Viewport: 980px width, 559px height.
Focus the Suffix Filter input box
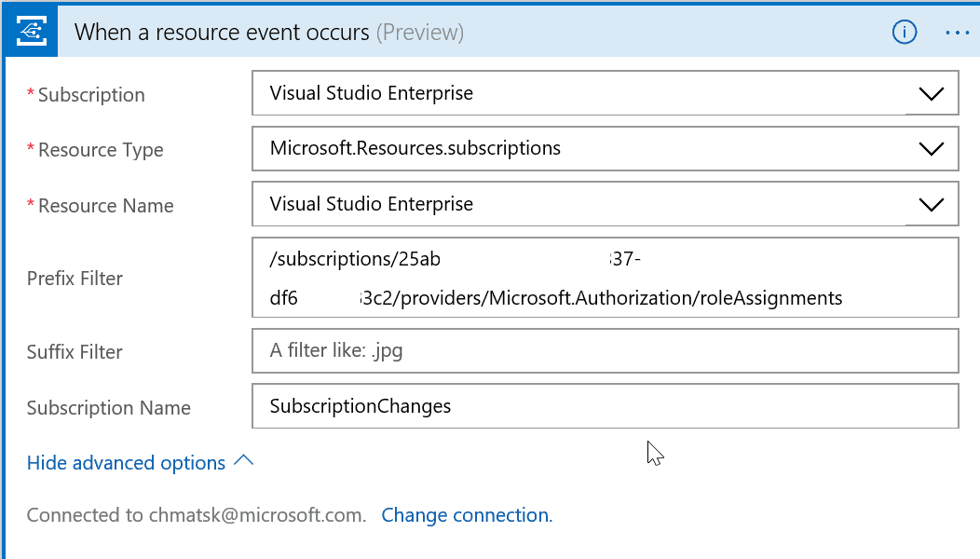click(605, 351)
